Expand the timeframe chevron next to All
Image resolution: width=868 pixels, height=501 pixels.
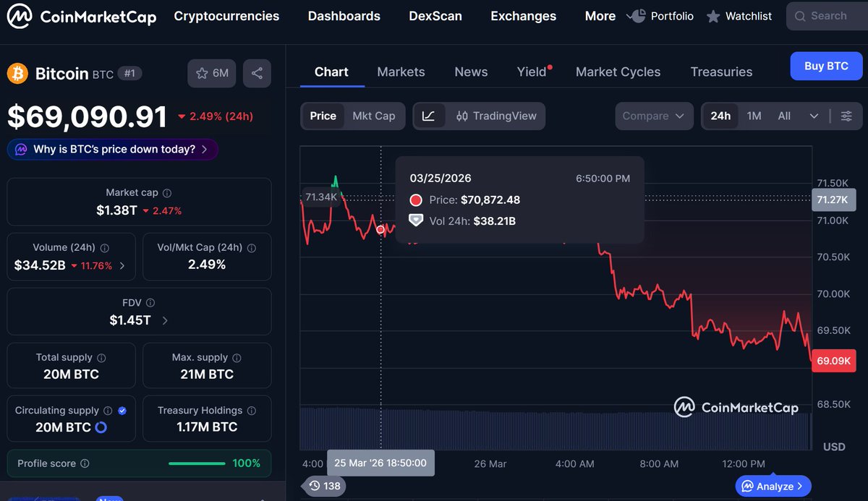point(814,116)
